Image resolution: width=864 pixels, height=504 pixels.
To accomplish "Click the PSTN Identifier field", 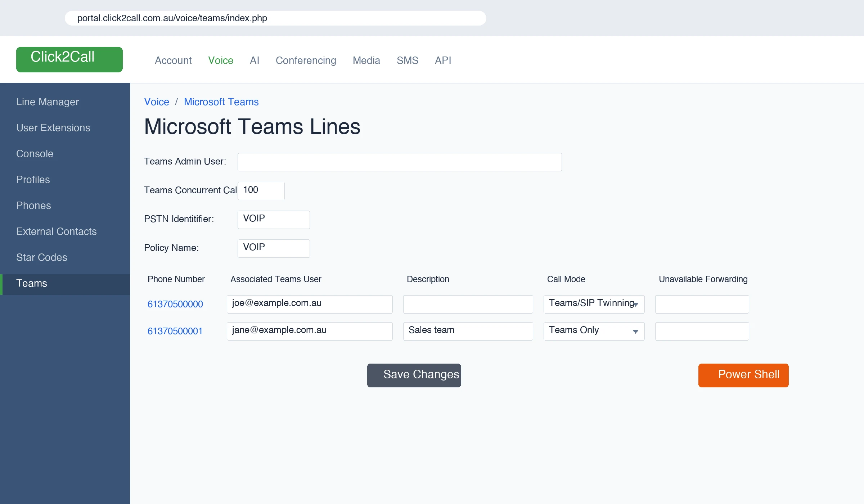I will 274,220.
